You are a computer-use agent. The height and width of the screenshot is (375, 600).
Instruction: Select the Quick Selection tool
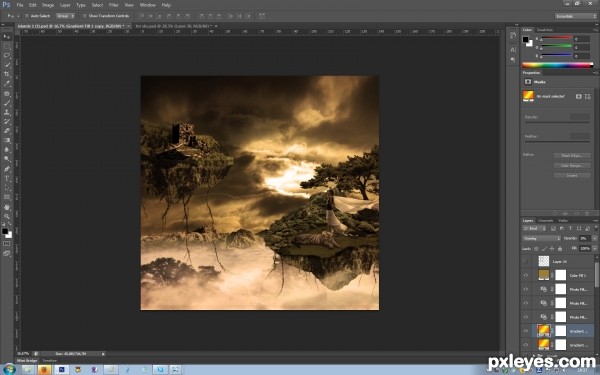[7, 65]
